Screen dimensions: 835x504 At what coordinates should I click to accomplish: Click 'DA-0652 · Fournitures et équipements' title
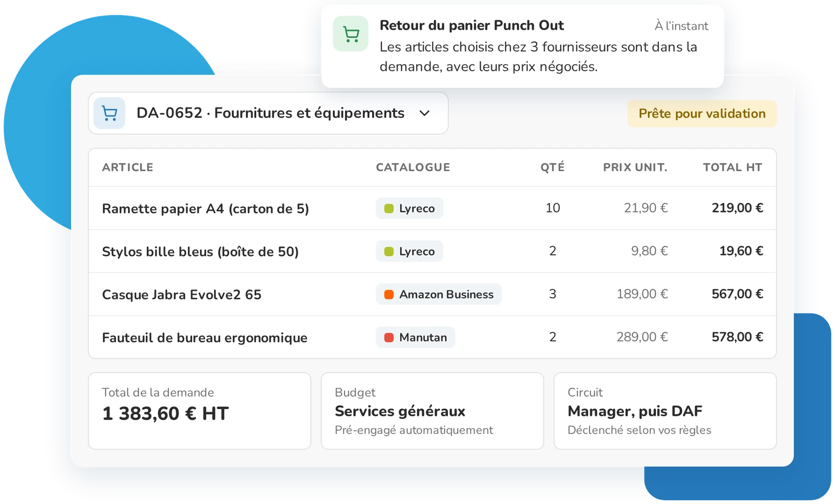coord(270,113)
